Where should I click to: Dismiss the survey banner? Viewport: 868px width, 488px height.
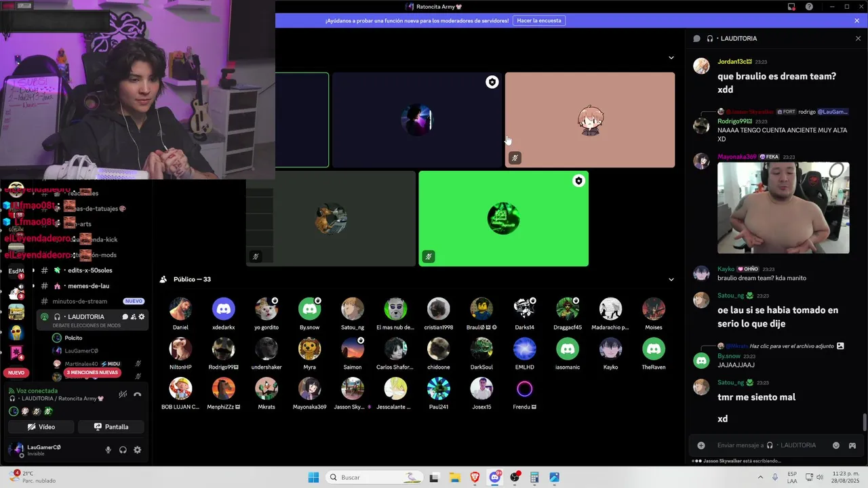coord(857,21)
